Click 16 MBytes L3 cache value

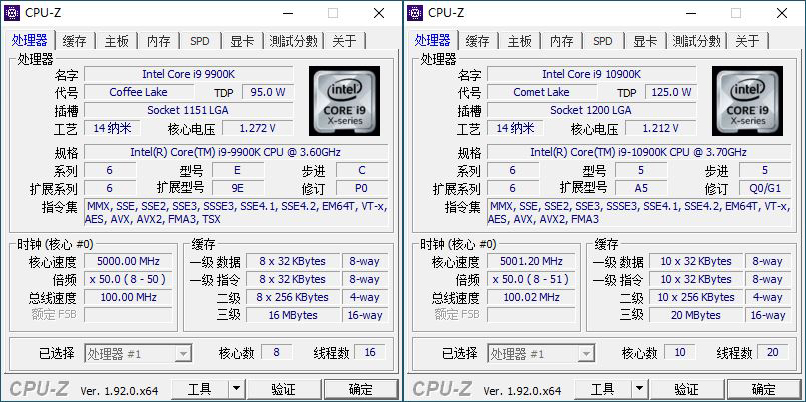click(x=293, y=315)
